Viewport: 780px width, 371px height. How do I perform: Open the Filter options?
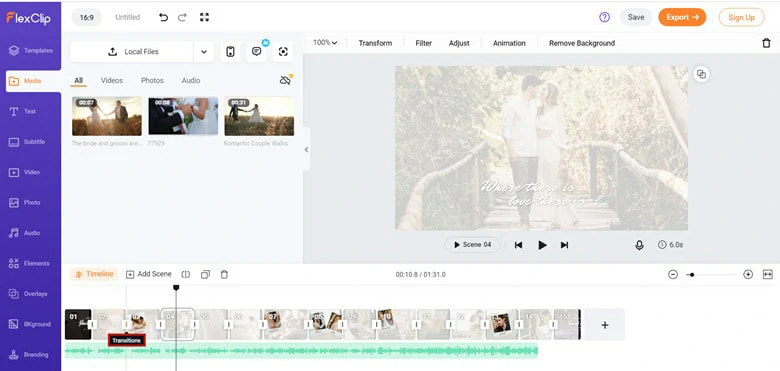(423, 43)
